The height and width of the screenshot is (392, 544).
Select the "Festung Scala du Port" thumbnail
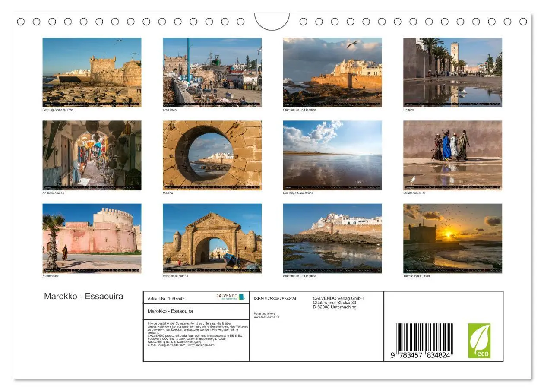tap(92, 72)
